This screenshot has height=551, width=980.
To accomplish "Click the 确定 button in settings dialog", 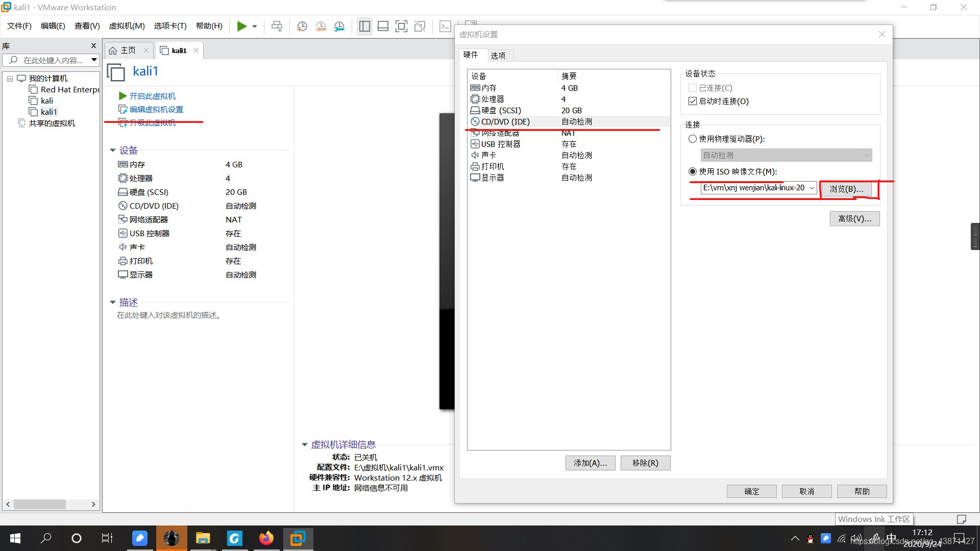I will coord(751,491).
